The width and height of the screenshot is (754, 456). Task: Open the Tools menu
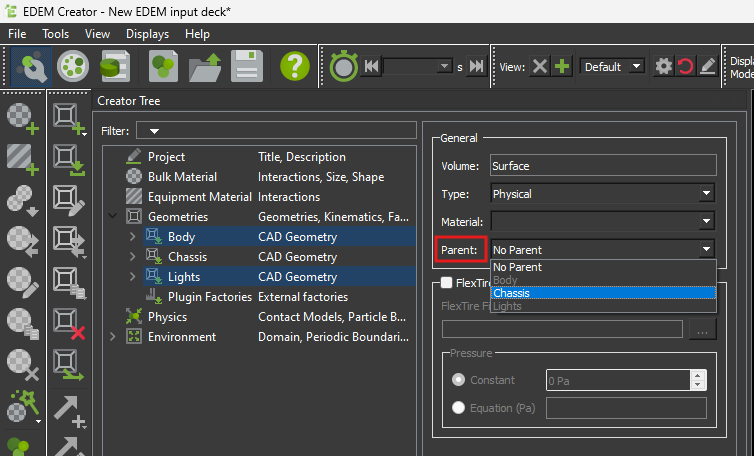(x=55, y=34)
